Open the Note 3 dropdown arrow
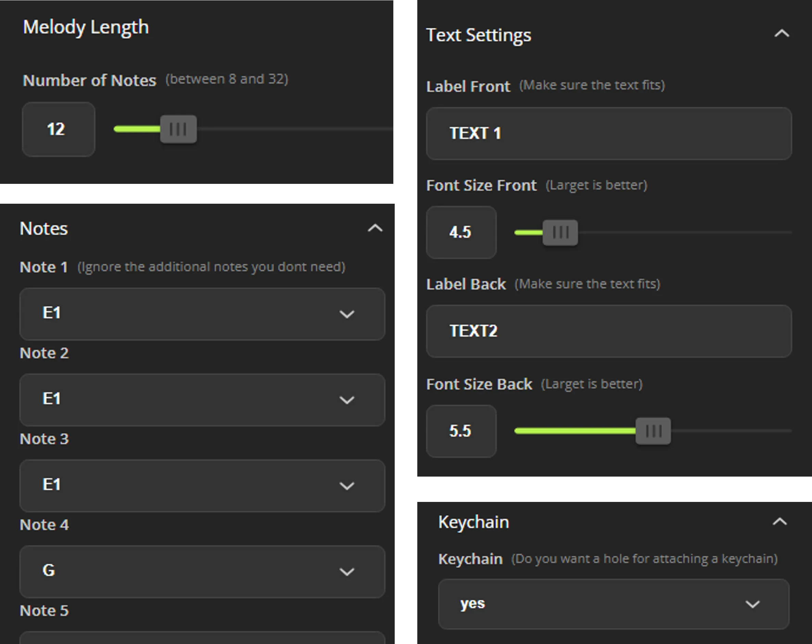The image size is (812, 644). tap(347, 486)
